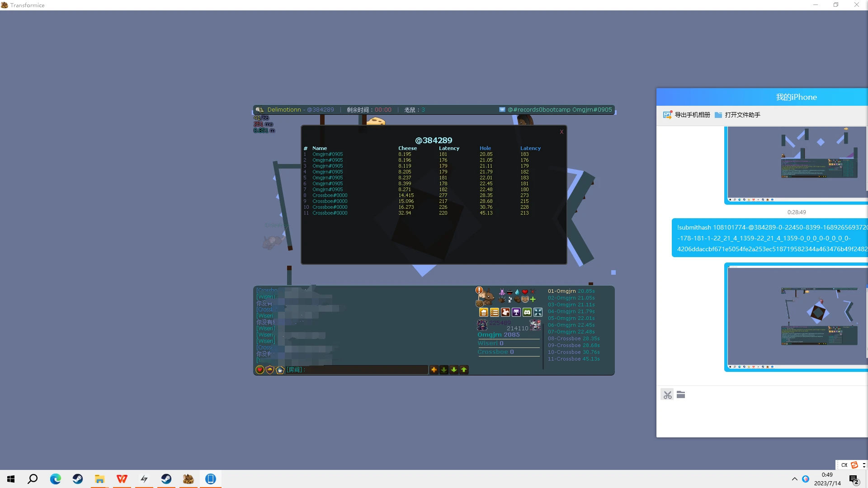Select the sleep Zz emote
868x488 pixels.
coord(510,299)
